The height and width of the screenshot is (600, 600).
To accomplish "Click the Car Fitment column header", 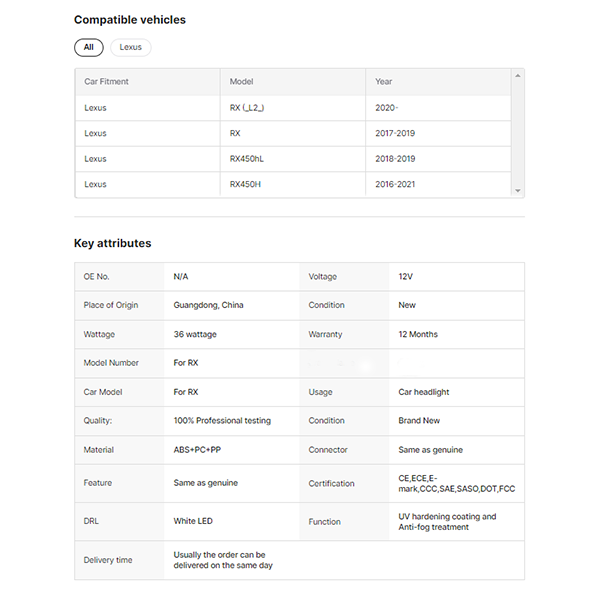I will 106,81.
